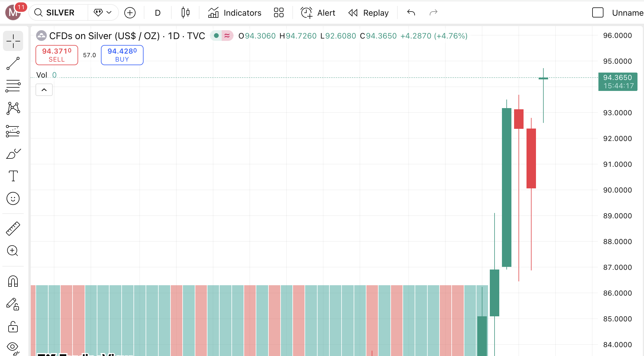Collapse the indicator legend chevron
Image resolution: width=644 pixels, height=356 pixels.
pos(44,90)
